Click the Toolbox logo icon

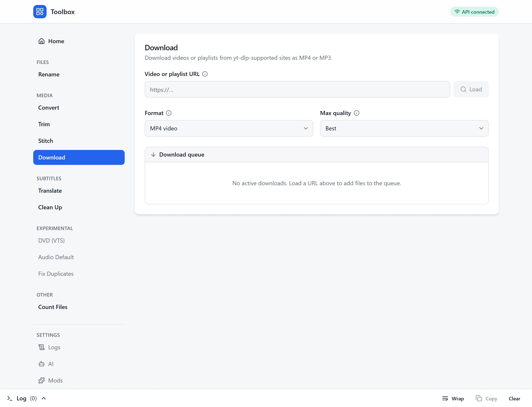[x=40, y=12]
